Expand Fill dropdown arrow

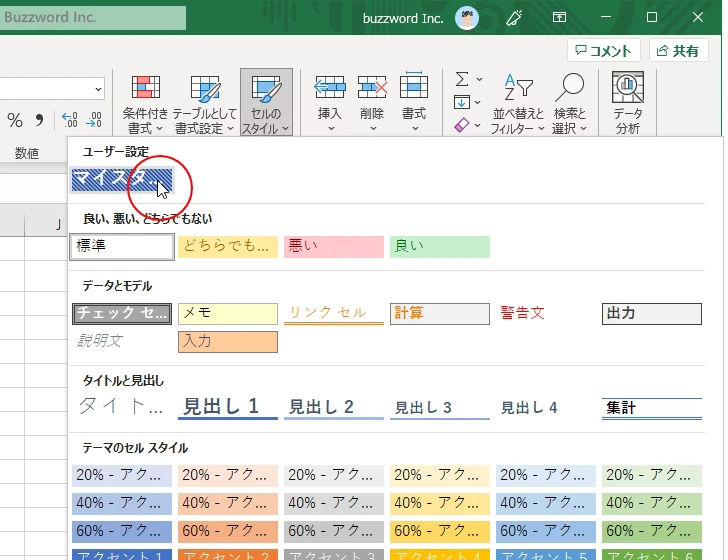(x=478, y=103)
